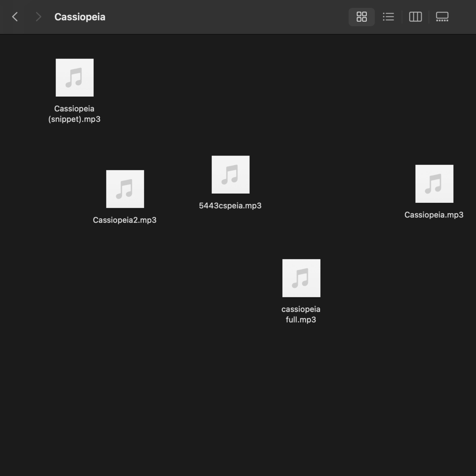Select 5443cspeia.mp3 file icon
This screenshot has height=476, width=476.
click(x=230, y=174)
